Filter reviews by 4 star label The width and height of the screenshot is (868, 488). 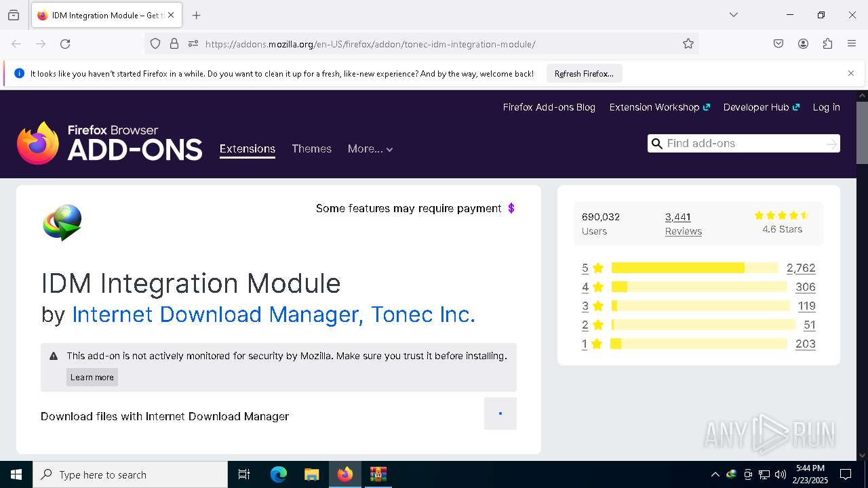coord(593,287)
